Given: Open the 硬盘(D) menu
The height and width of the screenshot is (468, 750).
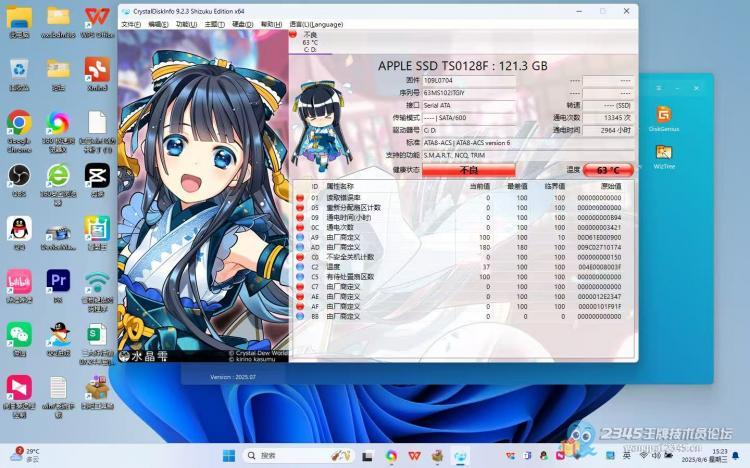Looking at the screenshot, I should tap(243, 24).
